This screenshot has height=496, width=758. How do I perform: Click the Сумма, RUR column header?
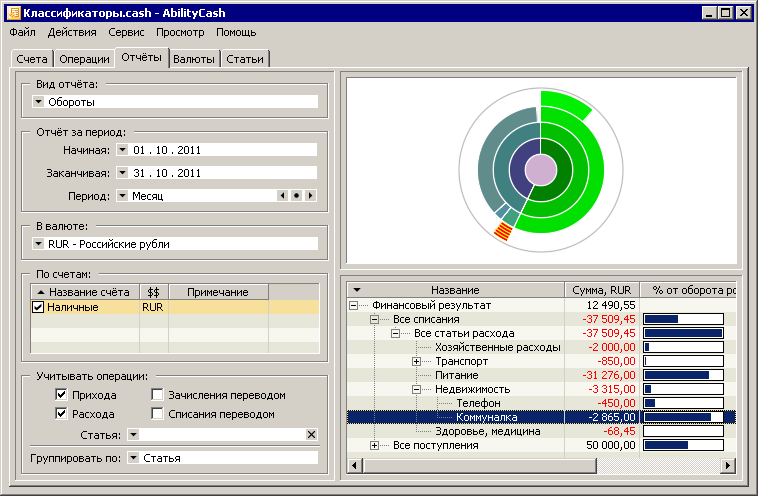tap(602, 290)
